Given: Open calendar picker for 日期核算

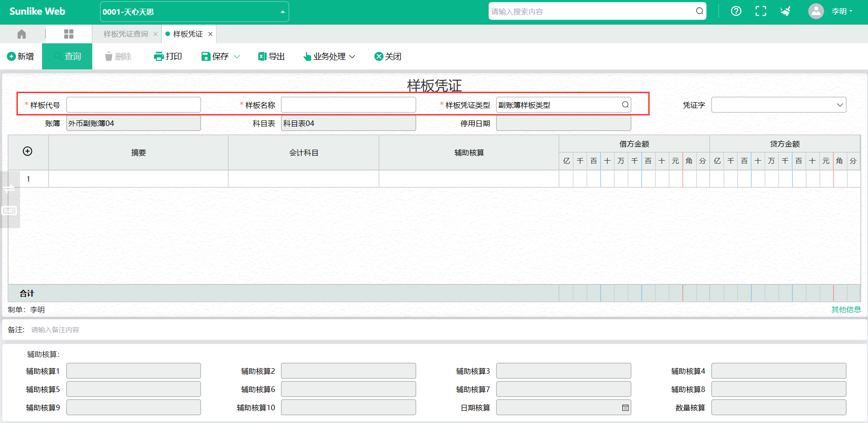Looking at the screenshot, I should click(x=625, y=407).
